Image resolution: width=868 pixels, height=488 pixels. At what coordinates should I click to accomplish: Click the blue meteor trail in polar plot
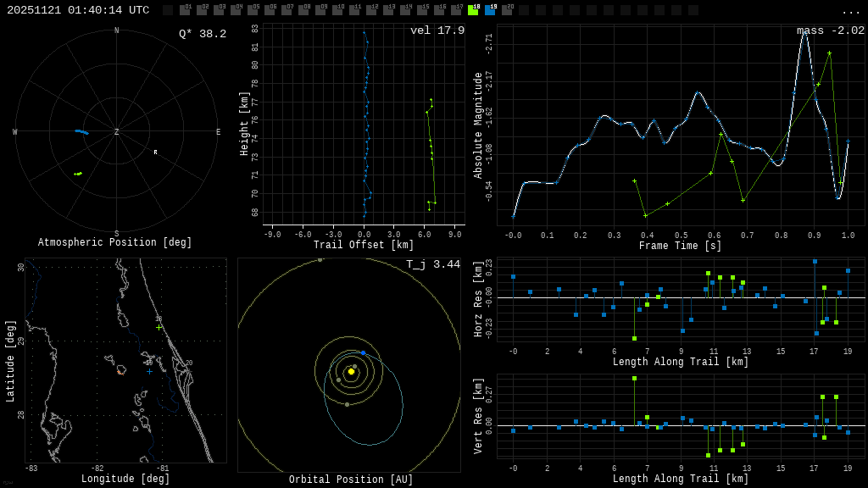tap(81, 131)
